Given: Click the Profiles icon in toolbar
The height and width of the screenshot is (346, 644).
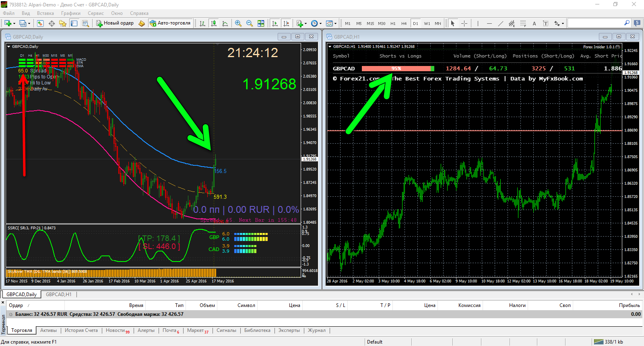Looking at the screenshot, I should click(23, 23).
